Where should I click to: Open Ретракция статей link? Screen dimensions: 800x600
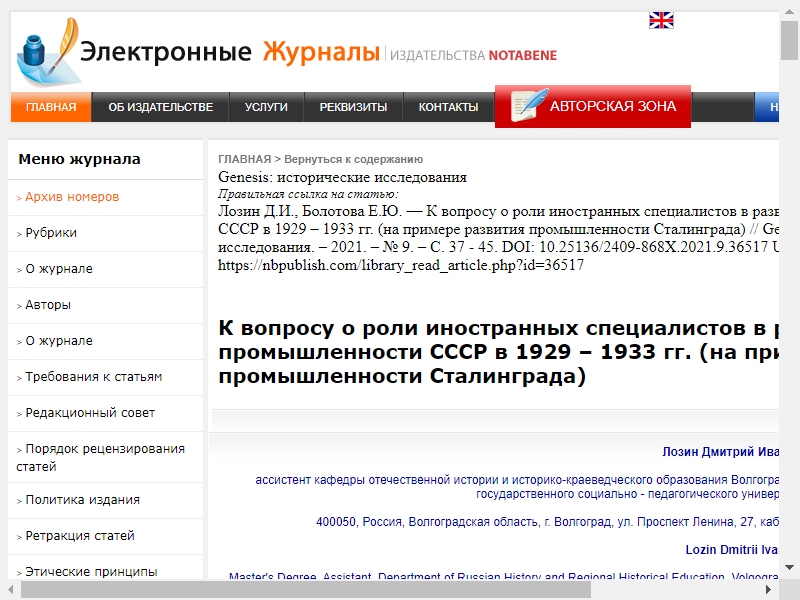tap(80, 536)
